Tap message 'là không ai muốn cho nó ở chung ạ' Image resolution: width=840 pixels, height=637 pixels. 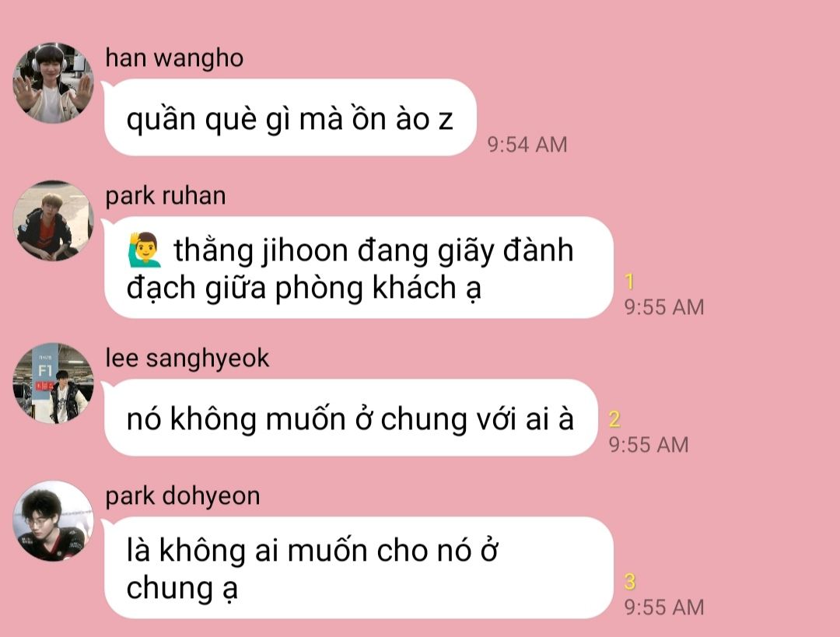pos(359,567)
